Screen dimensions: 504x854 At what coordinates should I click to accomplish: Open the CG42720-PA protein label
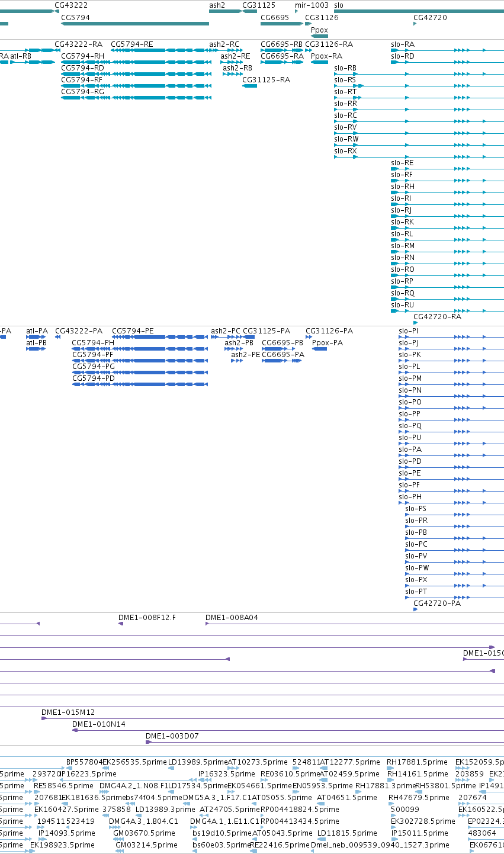(x=437, y=603)
